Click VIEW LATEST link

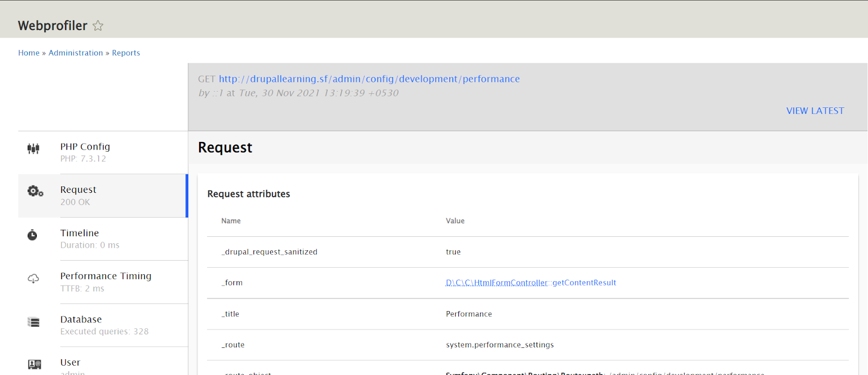[x=815, y=111]
